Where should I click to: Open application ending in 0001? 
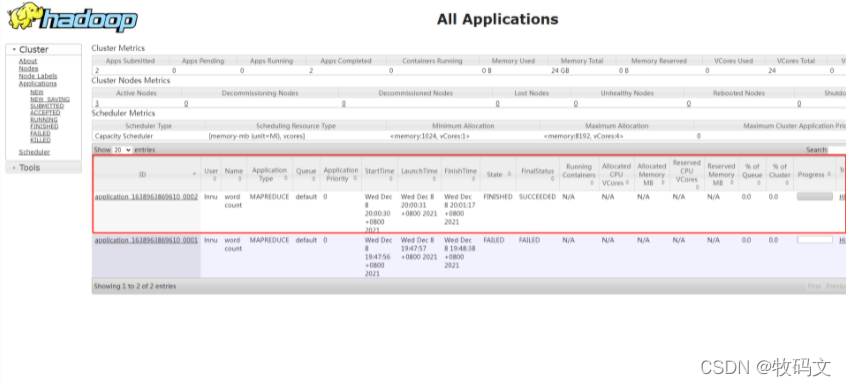coord(146,240)
